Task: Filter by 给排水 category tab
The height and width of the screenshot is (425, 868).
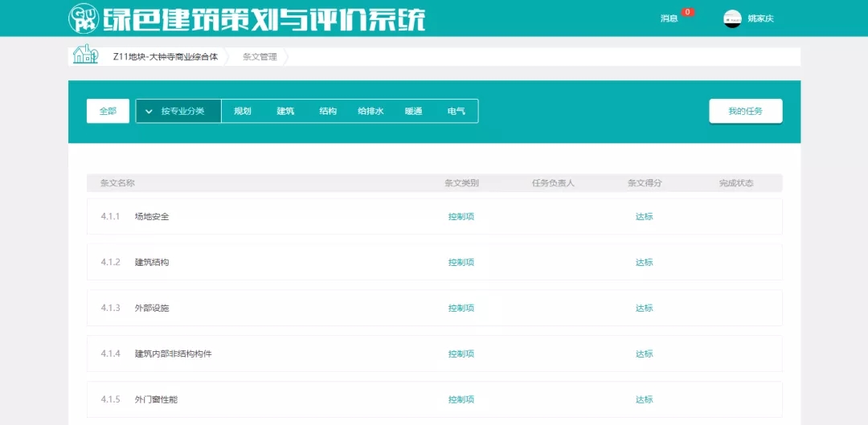Action: tap(371, 112)
